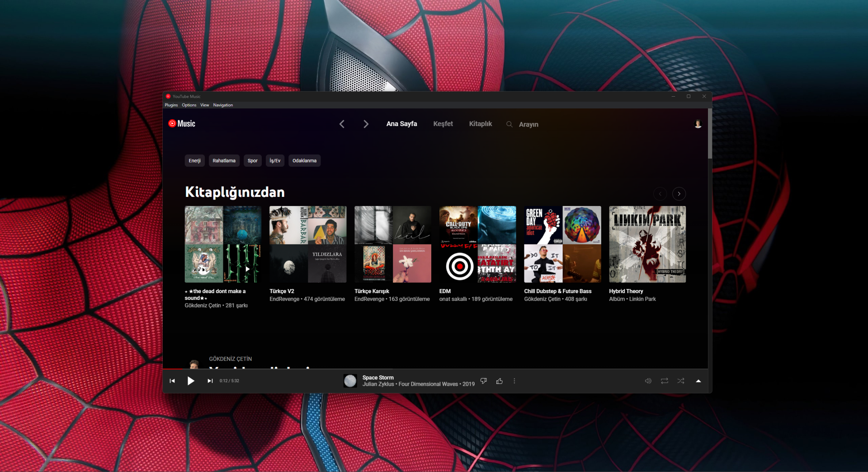Click the Türkçe Karışık playlist title
This screenshot has height=472, width=868.
coord(372,291)
